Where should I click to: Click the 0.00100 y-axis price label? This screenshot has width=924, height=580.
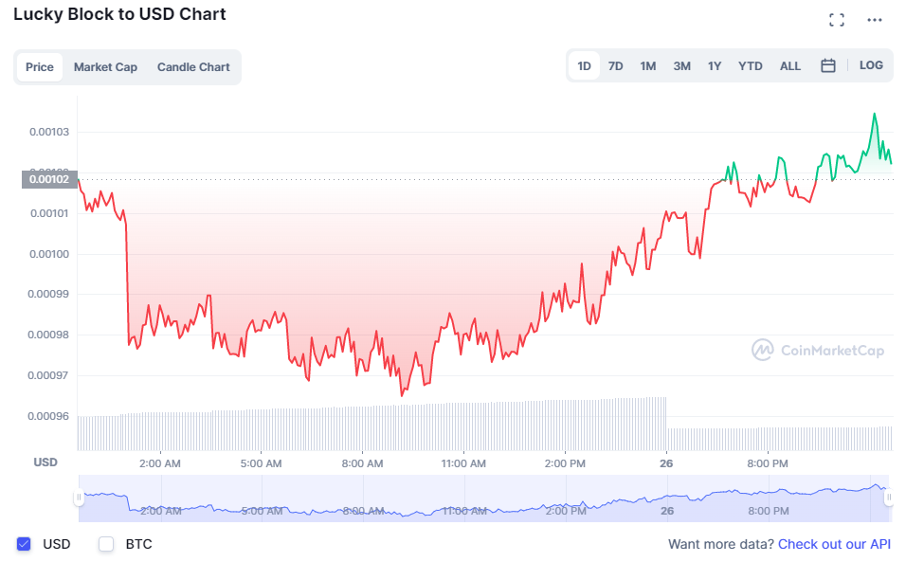(x=49, y=254)
